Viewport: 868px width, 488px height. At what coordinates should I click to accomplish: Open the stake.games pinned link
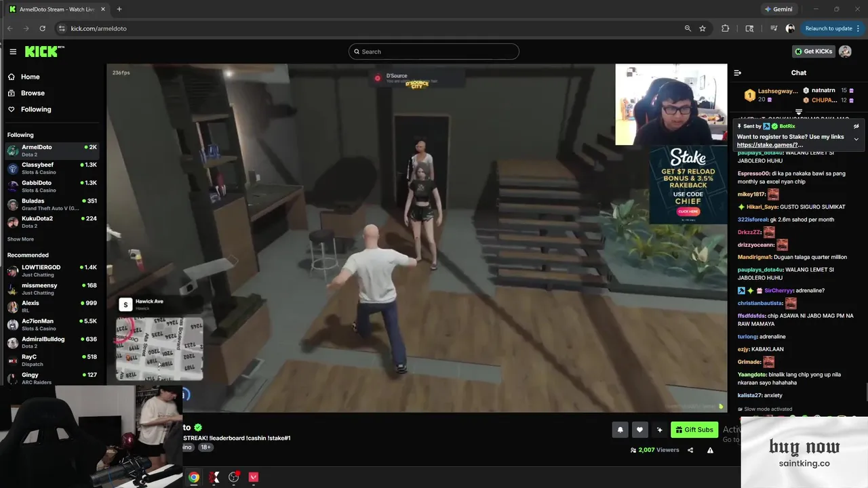770,145
